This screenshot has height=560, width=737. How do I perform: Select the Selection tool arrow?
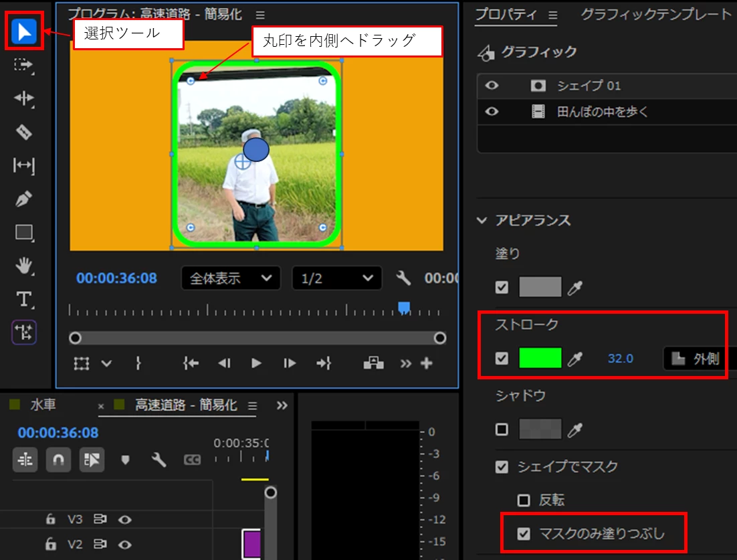click(x=24, y=31)
